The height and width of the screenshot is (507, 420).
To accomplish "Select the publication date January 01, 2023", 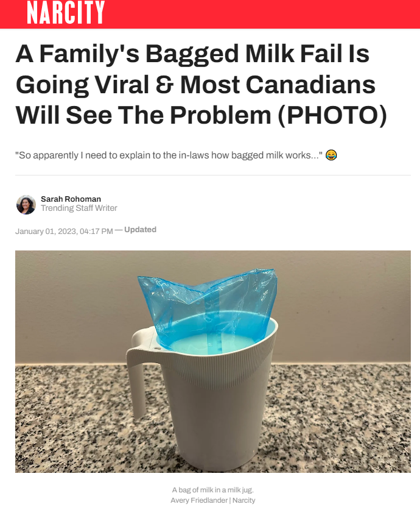I will point(47,232).
